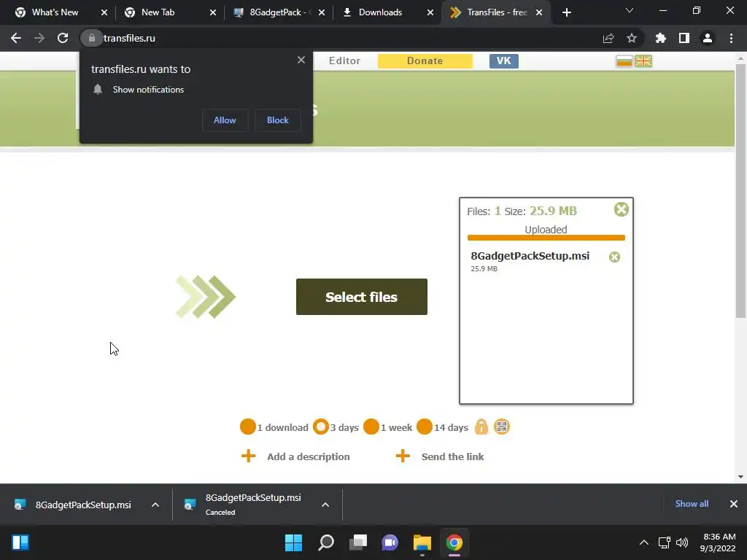The height and width of the screenshot is (560, 747).
Task: Open File Explorer in taskbar
Action: tap(422, 542)
